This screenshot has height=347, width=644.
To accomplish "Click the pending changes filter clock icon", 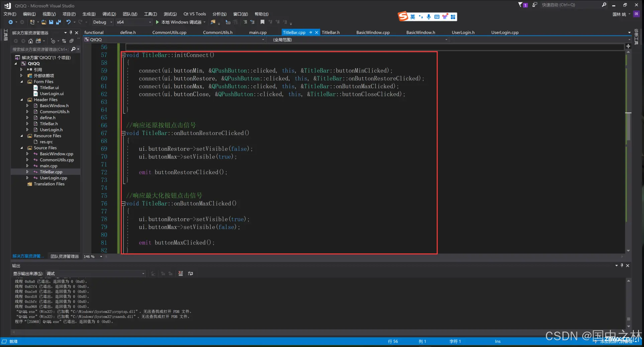I will (53, 41).
